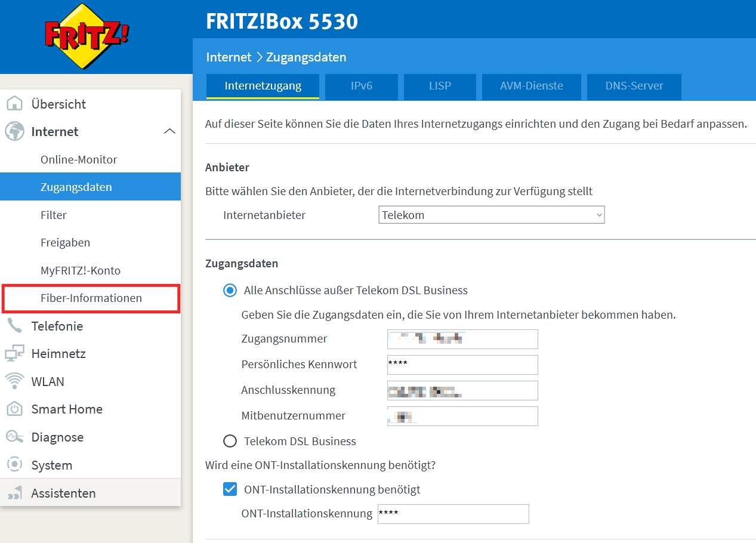756x543 pixels.
Task: Switch to the IPv6 tab
Action: tap(361, 87)
